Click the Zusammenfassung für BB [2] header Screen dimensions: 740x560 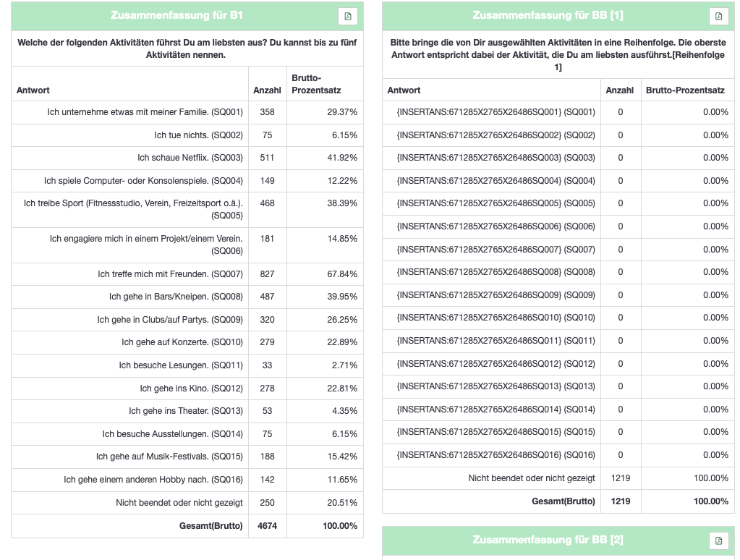click(548, 540)
